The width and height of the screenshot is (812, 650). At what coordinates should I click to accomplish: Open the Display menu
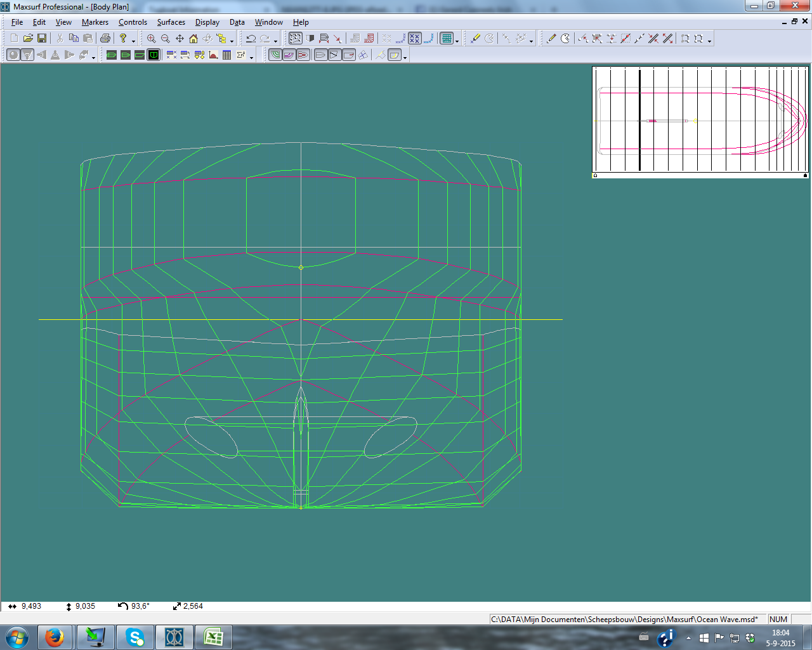pos(207,22)
